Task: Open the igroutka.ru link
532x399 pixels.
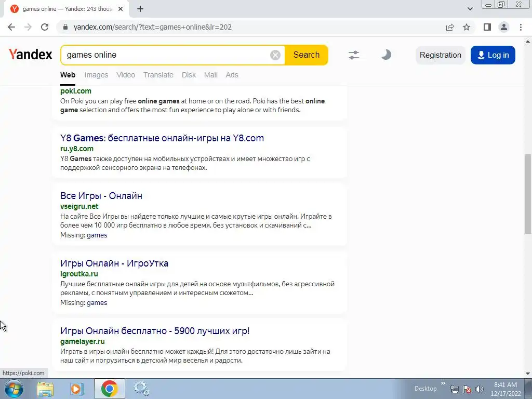Action: click(x=79, y=274)
